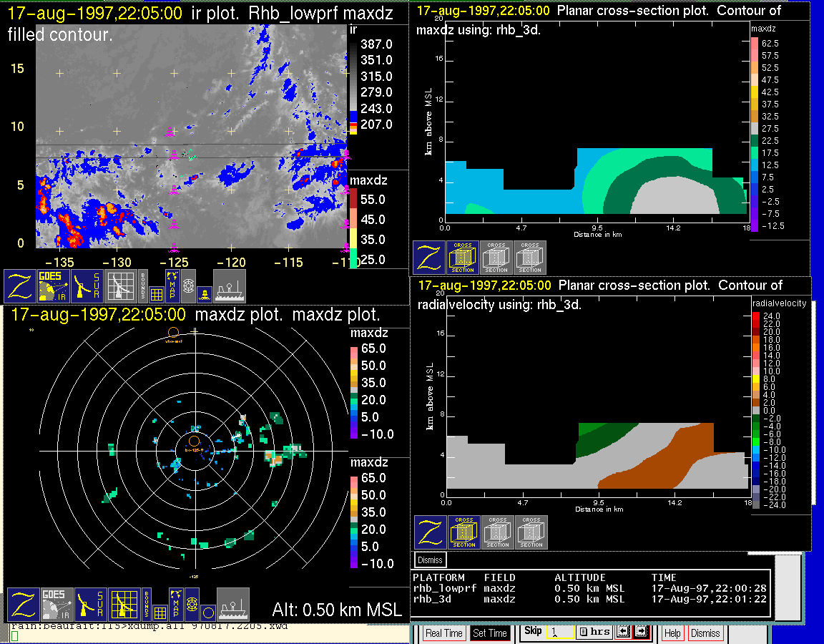This screenshot has width=824, height=644.
Task: Toggle the Real Time mode button
Action: point(443,633)
